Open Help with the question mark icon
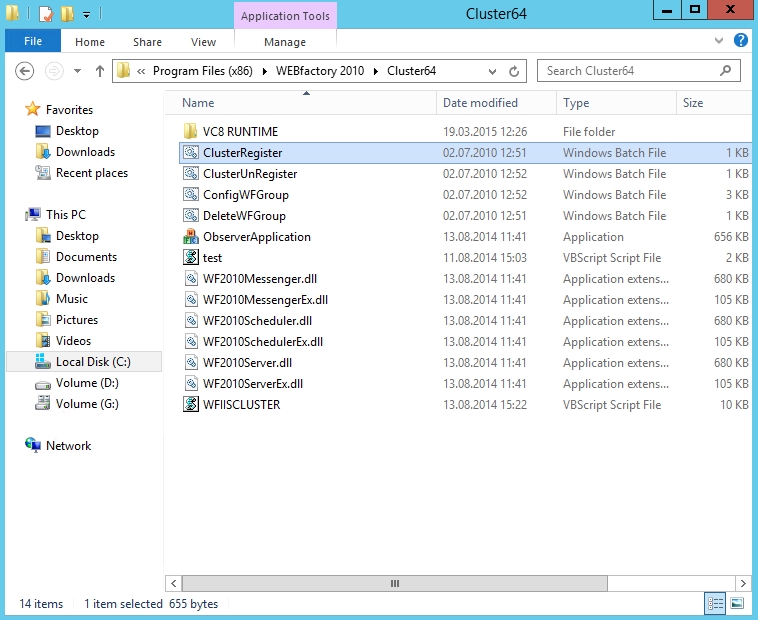Image resolution: width=758 pixels, height=620 pixels. [741, 40]
